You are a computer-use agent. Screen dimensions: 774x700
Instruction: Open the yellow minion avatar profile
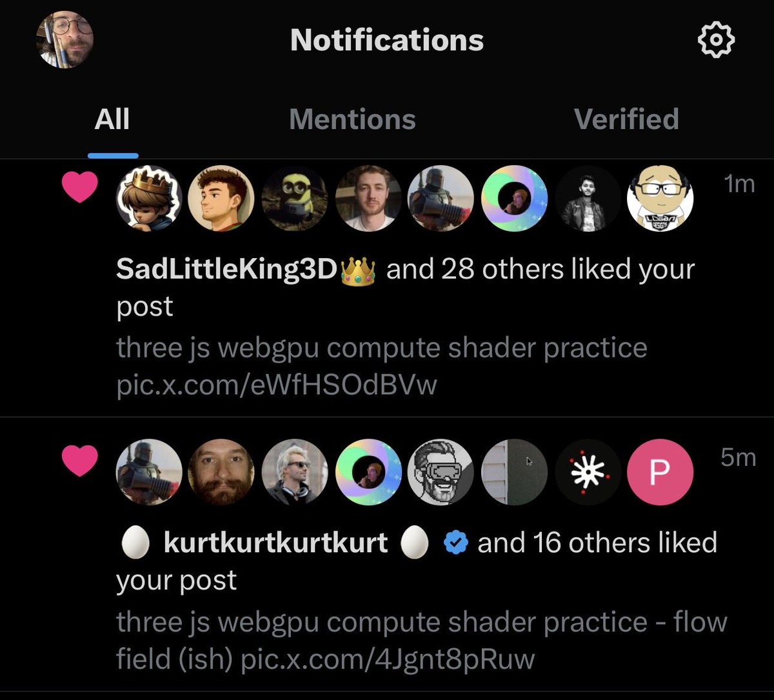point(294,198)
